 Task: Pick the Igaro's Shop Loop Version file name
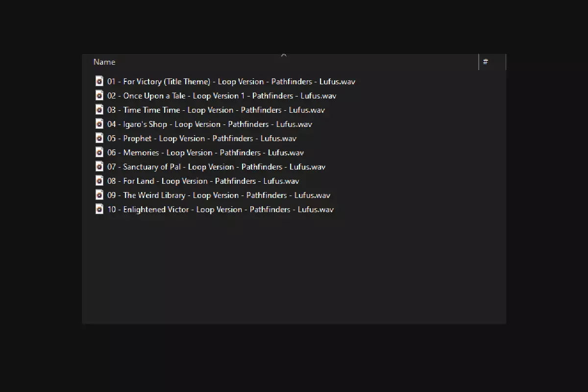point(210,124)
